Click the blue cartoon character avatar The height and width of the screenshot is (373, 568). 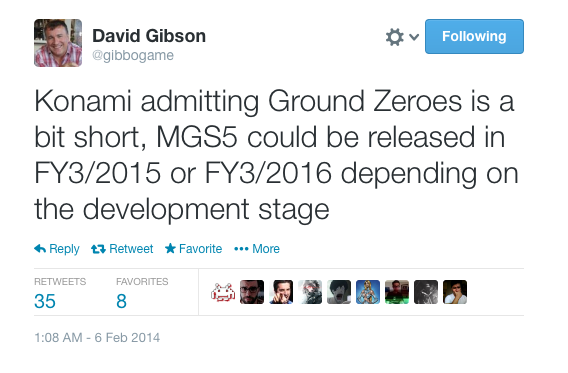[368, 292]
